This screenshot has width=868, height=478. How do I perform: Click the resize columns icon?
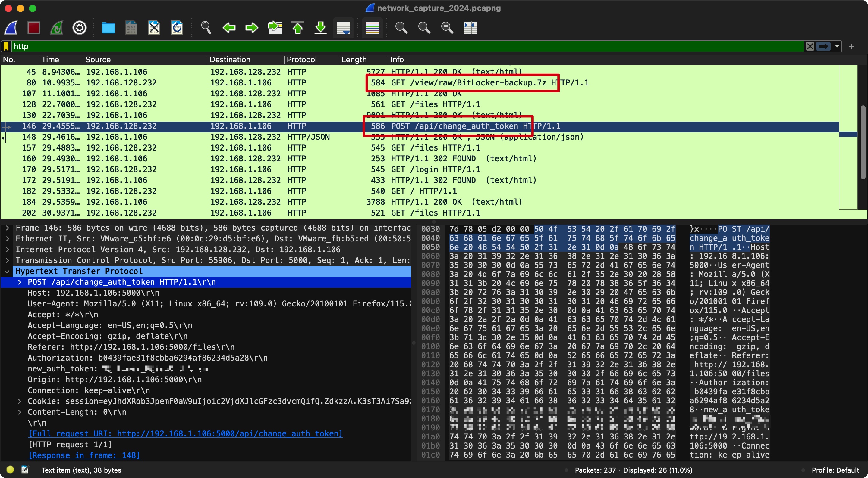[x=470, y=28]
